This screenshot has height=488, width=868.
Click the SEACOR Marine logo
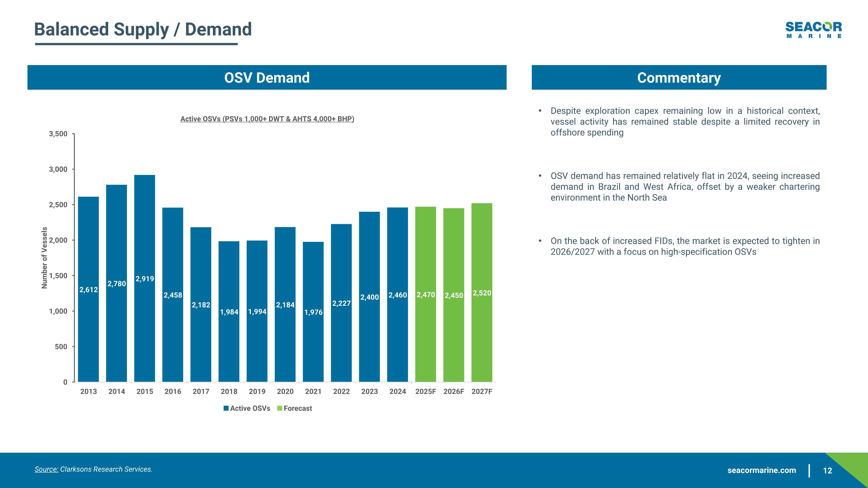tap(813, 30)
